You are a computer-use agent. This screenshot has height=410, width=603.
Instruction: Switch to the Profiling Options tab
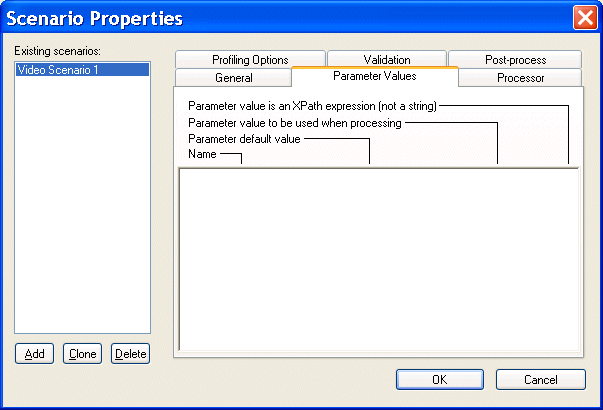[250, 60]
